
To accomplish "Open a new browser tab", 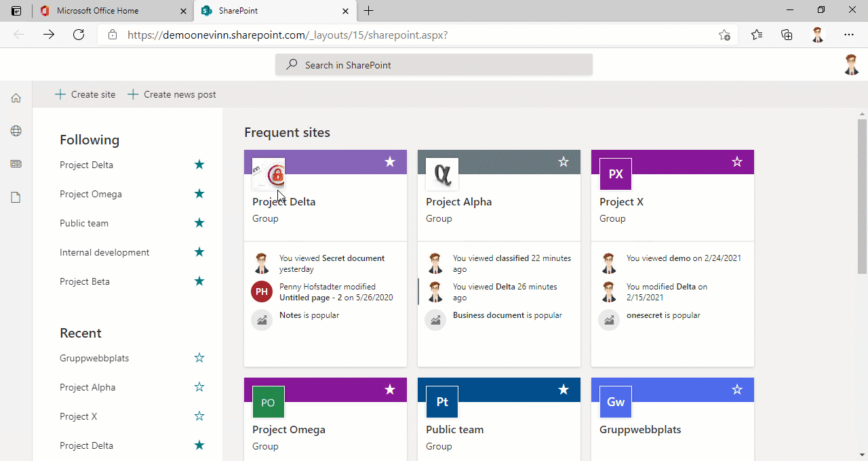I will [368, 11].
